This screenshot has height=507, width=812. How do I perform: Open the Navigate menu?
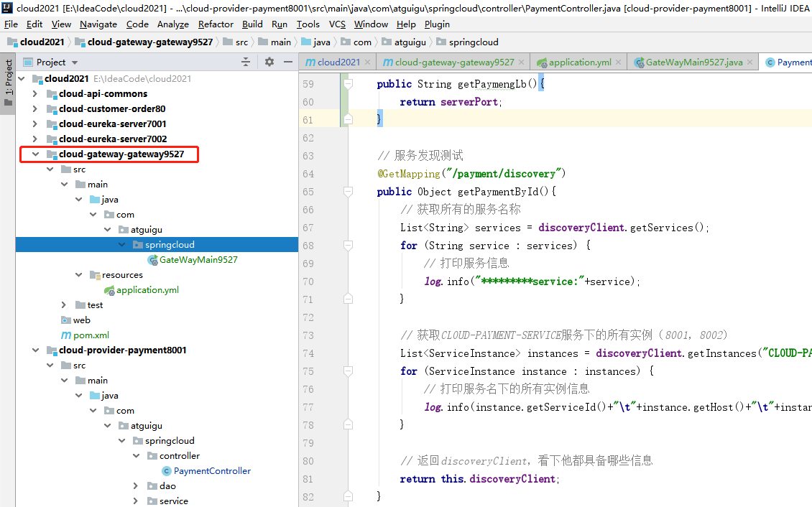98,24
